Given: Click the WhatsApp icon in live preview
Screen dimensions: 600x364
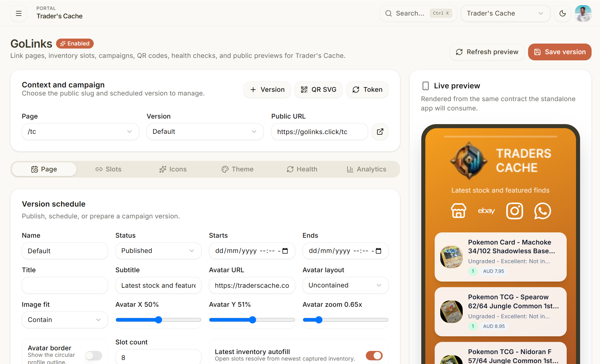Looking at the screenshot, I should click(x=542, y=211).
